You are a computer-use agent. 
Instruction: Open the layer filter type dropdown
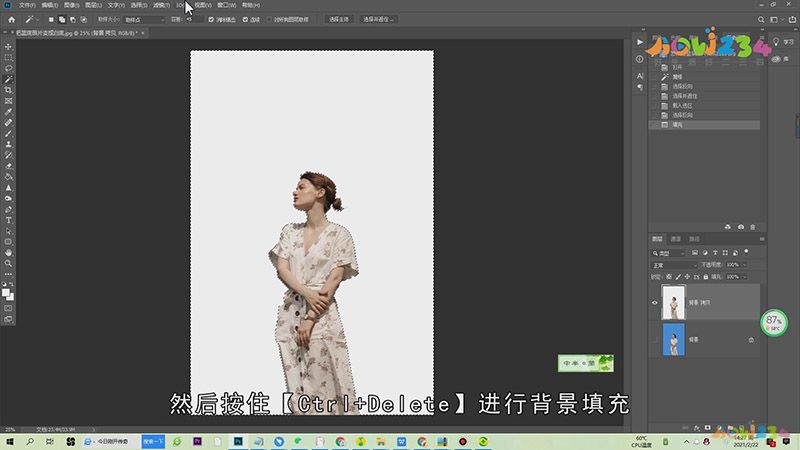(x=668, y=253)
